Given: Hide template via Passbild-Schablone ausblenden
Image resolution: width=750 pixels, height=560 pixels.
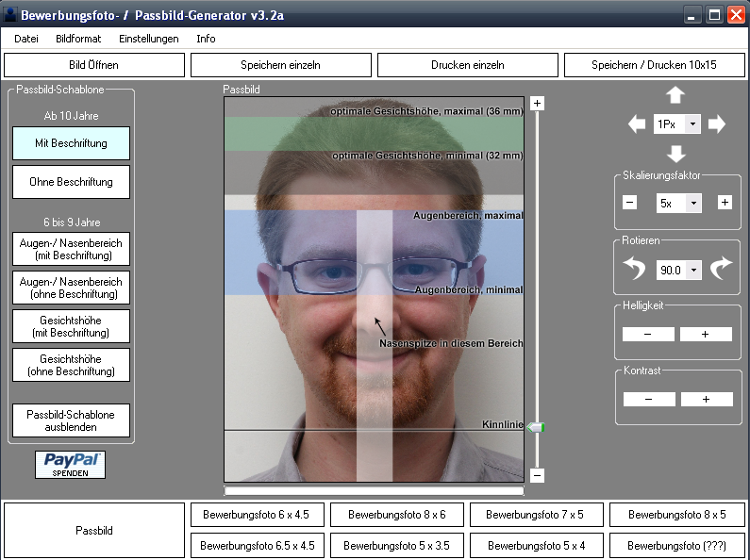Looking at the screenshot, I should (71, 420).
